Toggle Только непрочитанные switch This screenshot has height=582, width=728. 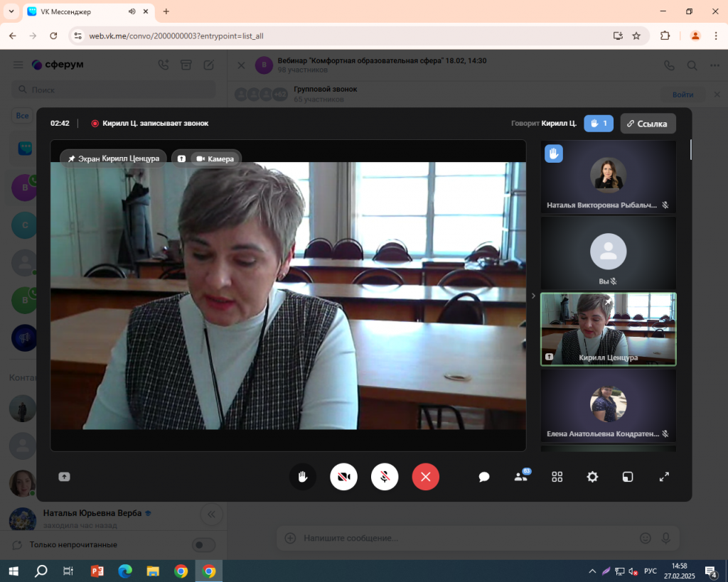[x=203, y=545]
